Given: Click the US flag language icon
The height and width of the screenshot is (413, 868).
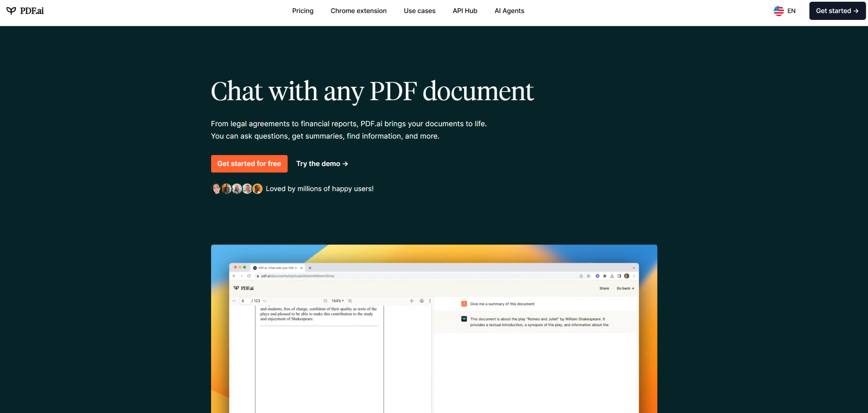Looking at the screenshot, I should (779, 11).
